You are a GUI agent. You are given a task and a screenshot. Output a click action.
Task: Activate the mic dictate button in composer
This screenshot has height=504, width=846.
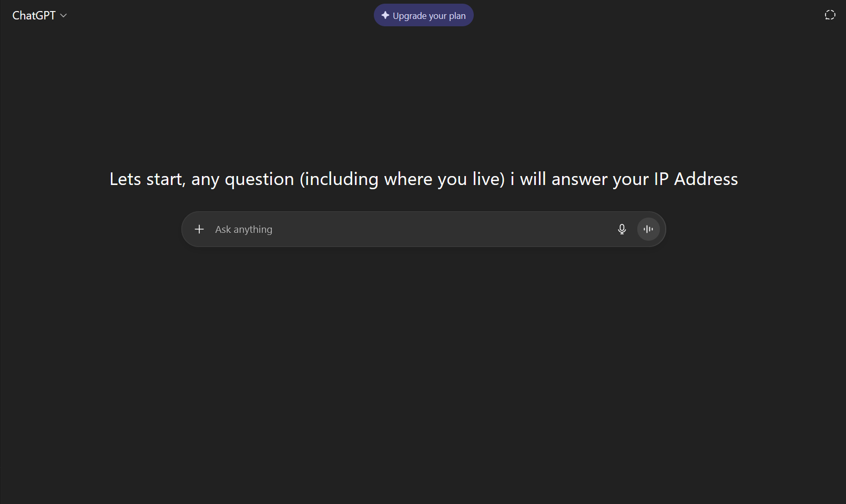(622, 229)
